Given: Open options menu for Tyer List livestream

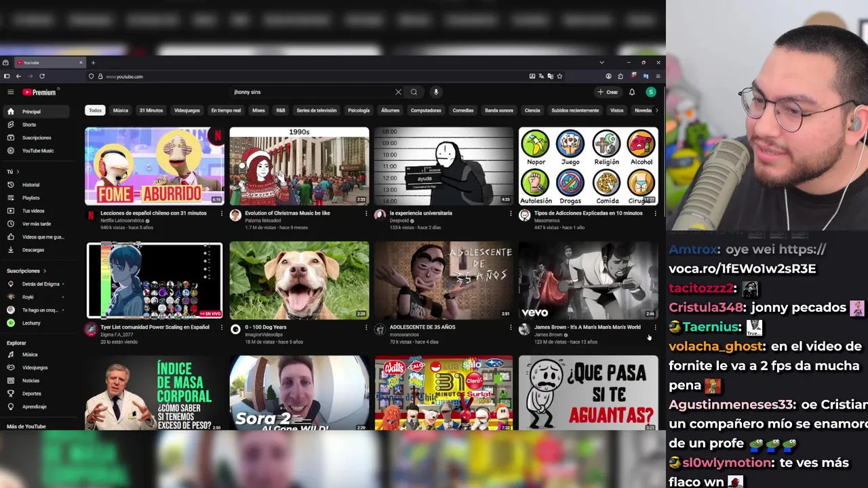Looking at the screenshot, I should pos(221,327).
